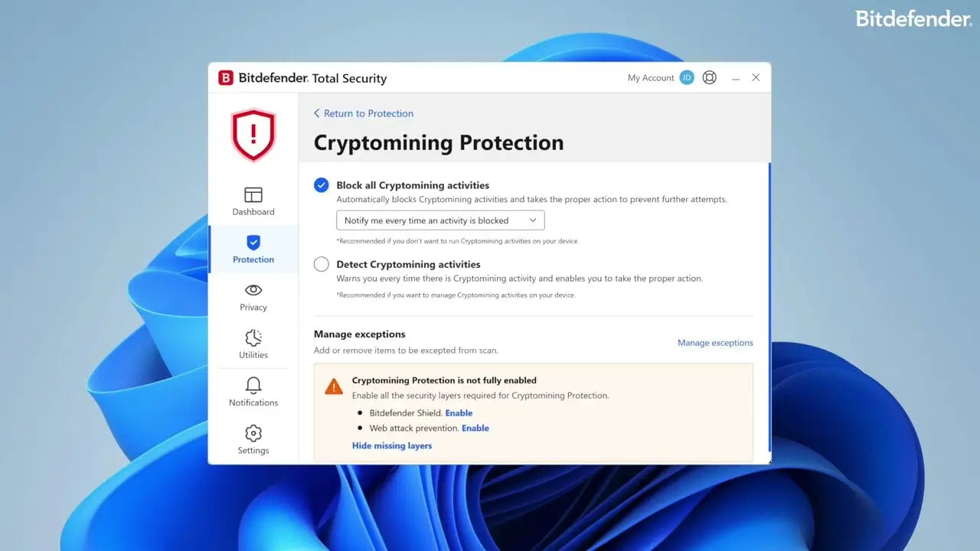980x551 pixels.
Task: Hide missing layers in warning box
Action: pos(392,445)
